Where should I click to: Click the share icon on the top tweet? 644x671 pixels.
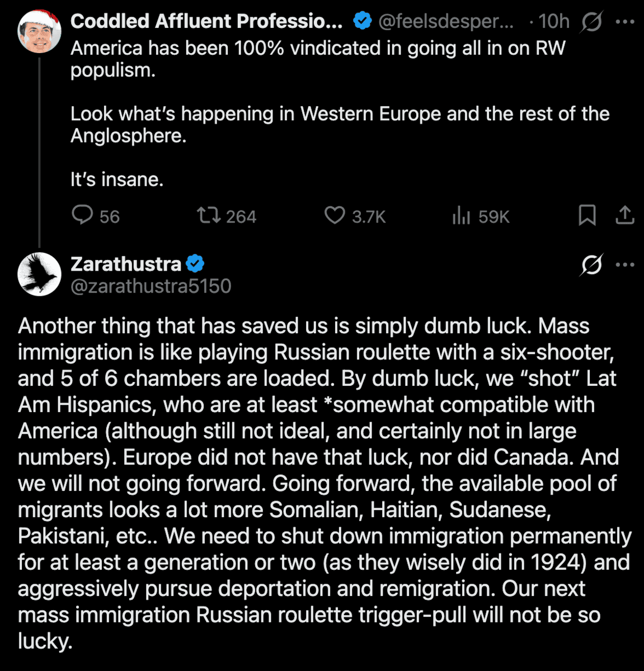tap(625, 215)
